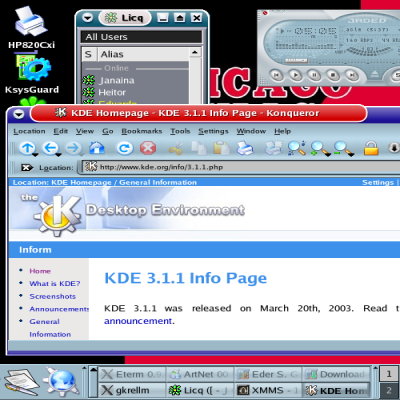Open HP820Cxi printer desktop icon
This screenshot has height=400, width=400.
pyautogui.click(x=31, y=28)
